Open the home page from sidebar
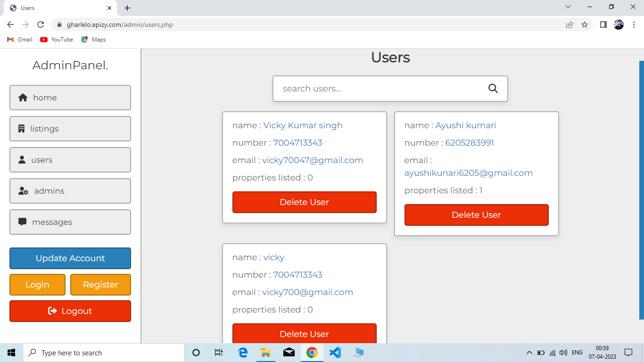 (x=70, y=98)
